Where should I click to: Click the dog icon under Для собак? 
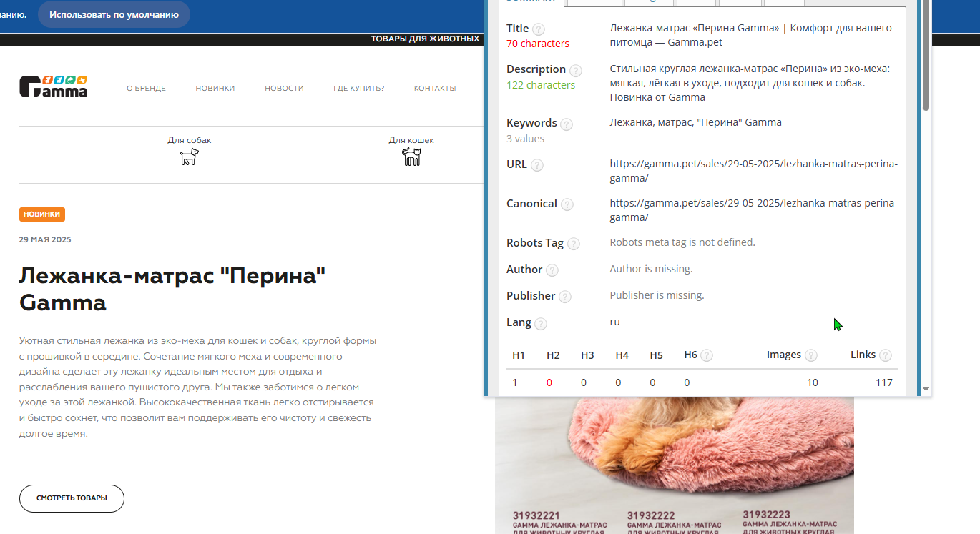[190, 157]
